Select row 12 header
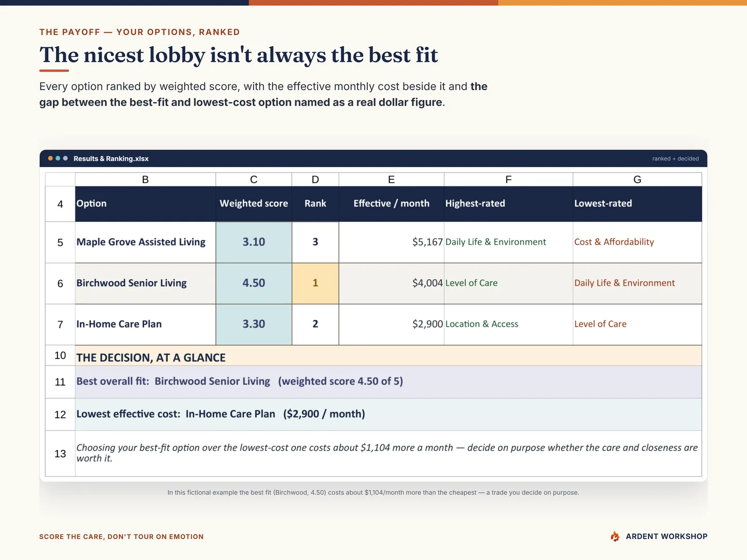This screenshot has height=560, width=747. point(60,414)
